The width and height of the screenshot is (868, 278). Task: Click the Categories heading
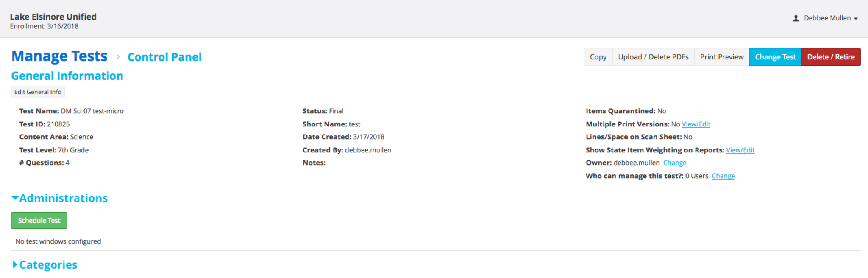(48, 265)
